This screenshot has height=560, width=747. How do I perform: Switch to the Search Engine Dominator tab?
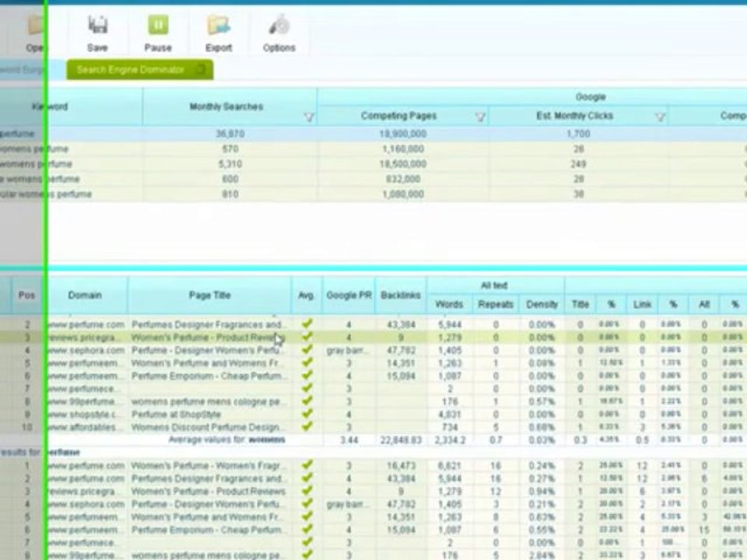[139, 70]
